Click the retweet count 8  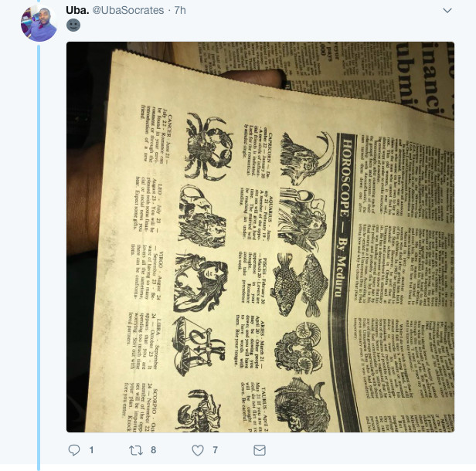(x=154, y=450)
